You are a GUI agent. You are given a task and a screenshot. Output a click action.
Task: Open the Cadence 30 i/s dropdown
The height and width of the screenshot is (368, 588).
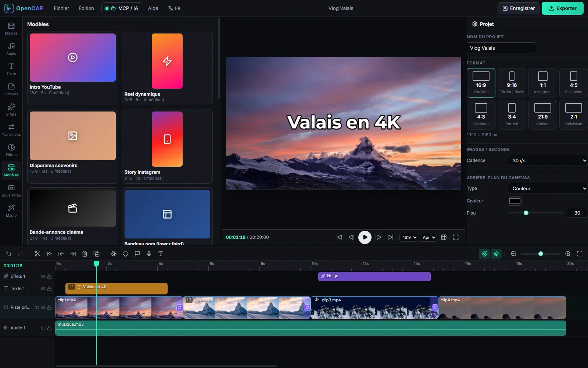coord(548,160)
